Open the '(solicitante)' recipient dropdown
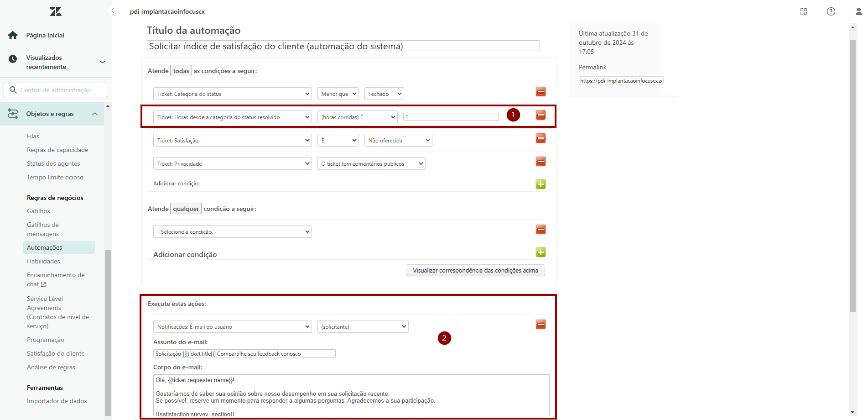 363,327
